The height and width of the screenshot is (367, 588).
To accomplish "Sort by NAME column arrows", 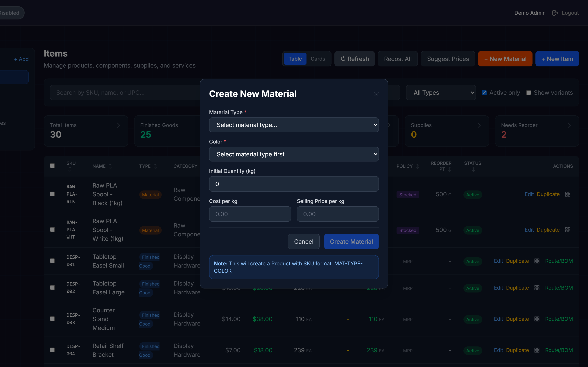I will pyautogui.click(x=110, y=166).
